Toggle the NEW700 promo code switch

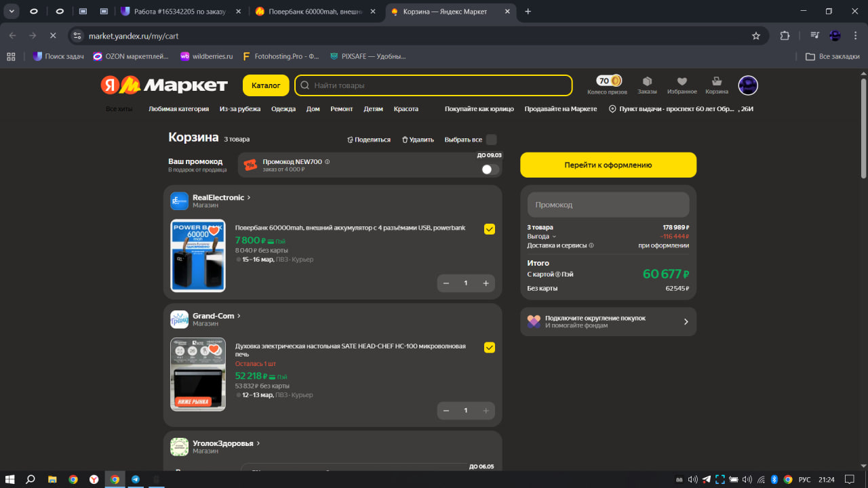click(x=490, y=169)
